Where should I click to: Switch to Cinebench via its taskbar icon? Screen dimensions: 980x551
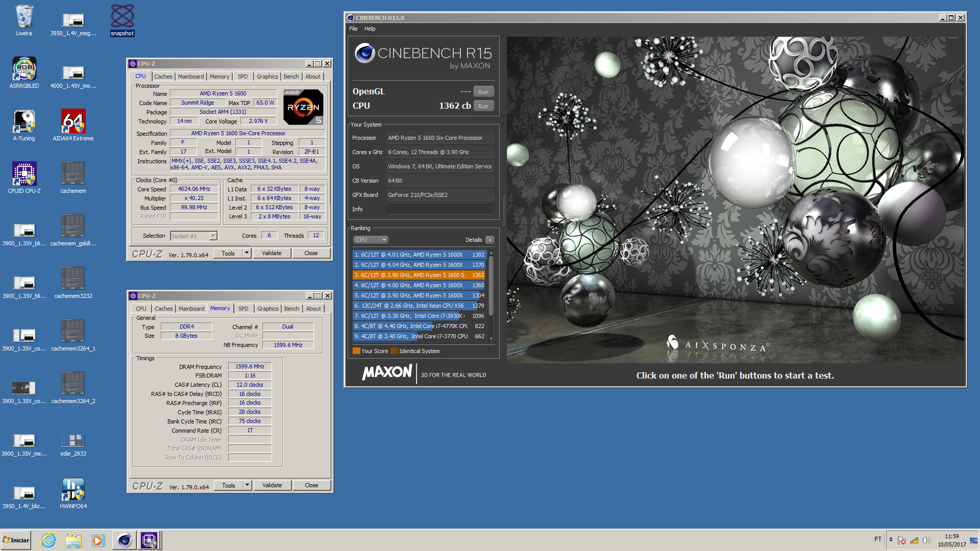point(124,540)
